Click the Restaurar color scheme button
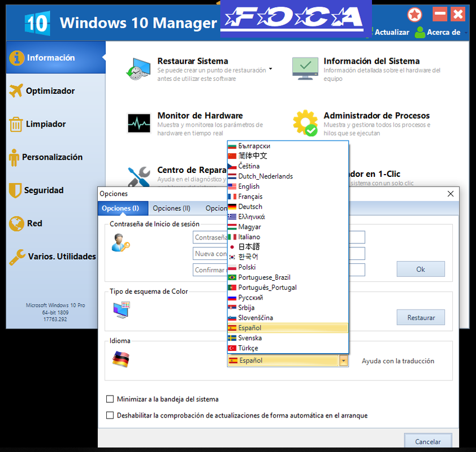Image resolution: width=476 pixels, height=452 pixels. (x=421, y=318)
